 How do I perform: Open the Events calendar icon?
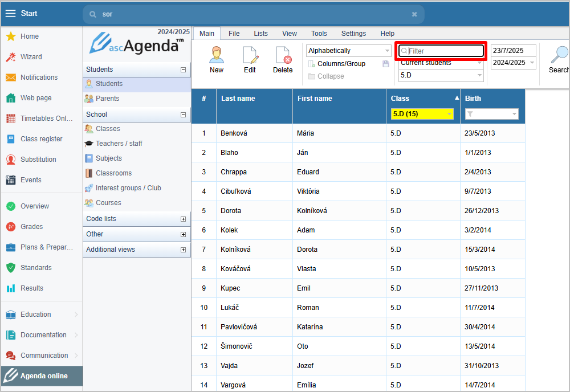[11, 180]
